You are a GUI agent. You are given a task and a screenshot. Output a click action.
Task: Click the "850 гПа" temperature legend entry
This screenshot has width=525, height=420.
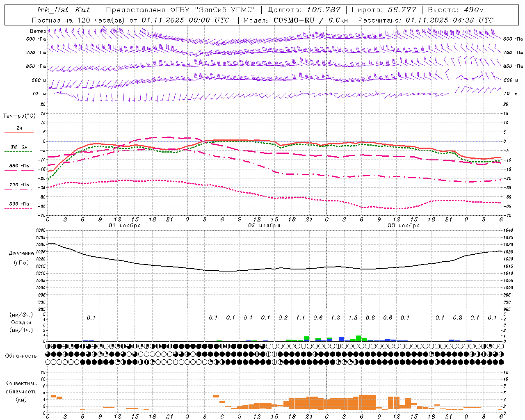19,166
